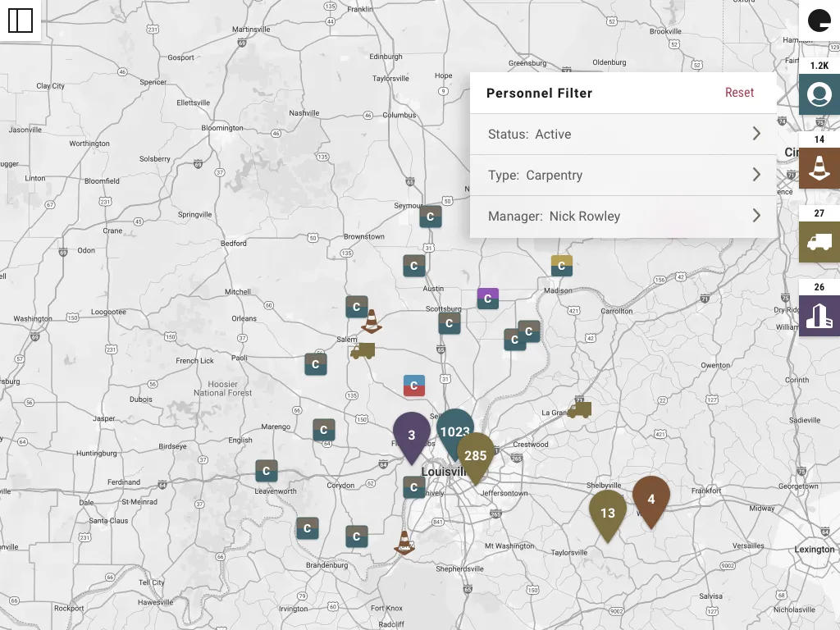
Task: Click the purple personnel marker east of Scottsburg
Action: tap(488, 299)
